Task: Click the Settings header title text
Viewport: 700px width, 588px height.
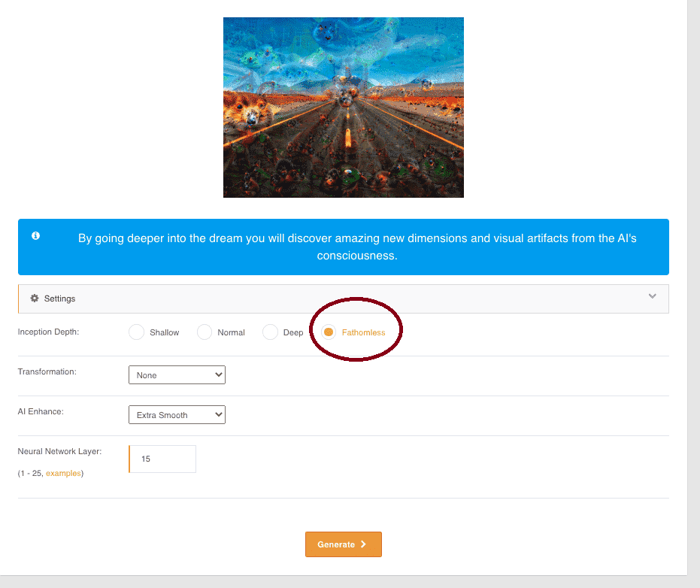Action: pyautogui.click(x=59, y=299)
